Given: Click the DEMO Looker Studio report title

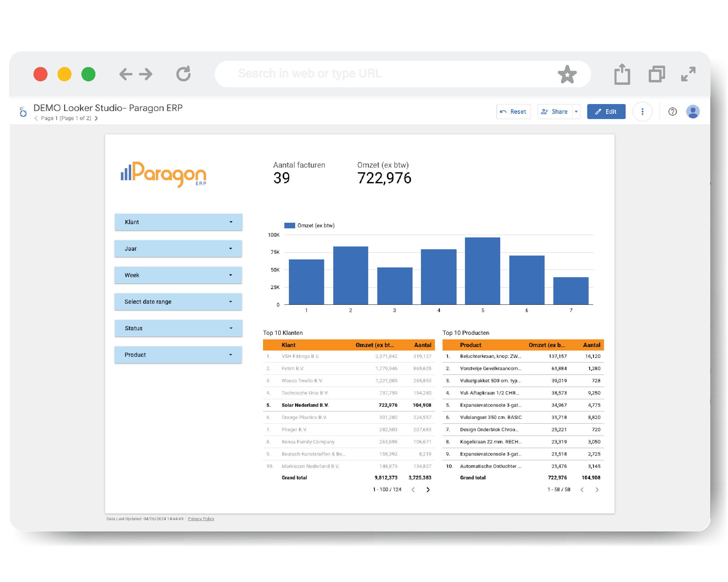Looking at the screenshot, I should click(108, 108).
